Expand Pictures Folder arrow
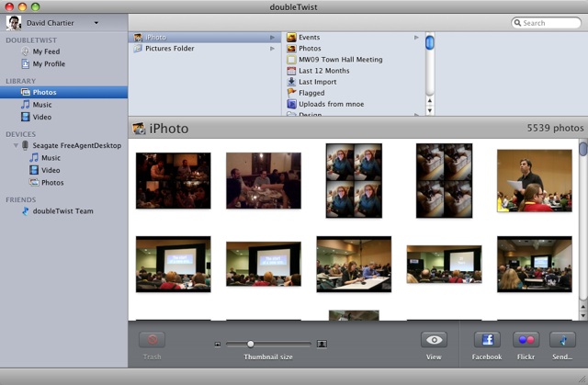This screenshot has width=588, height=385. [272, 49]
